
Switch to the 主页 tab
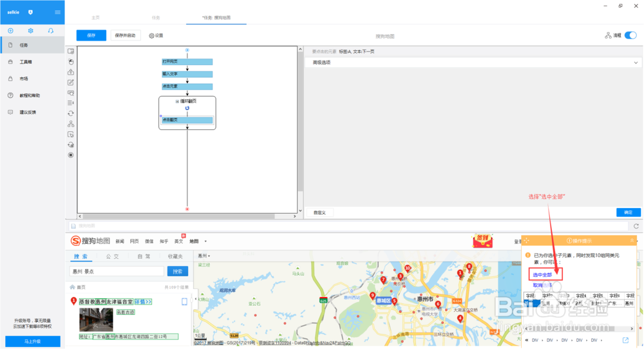(x=95, y=17)
